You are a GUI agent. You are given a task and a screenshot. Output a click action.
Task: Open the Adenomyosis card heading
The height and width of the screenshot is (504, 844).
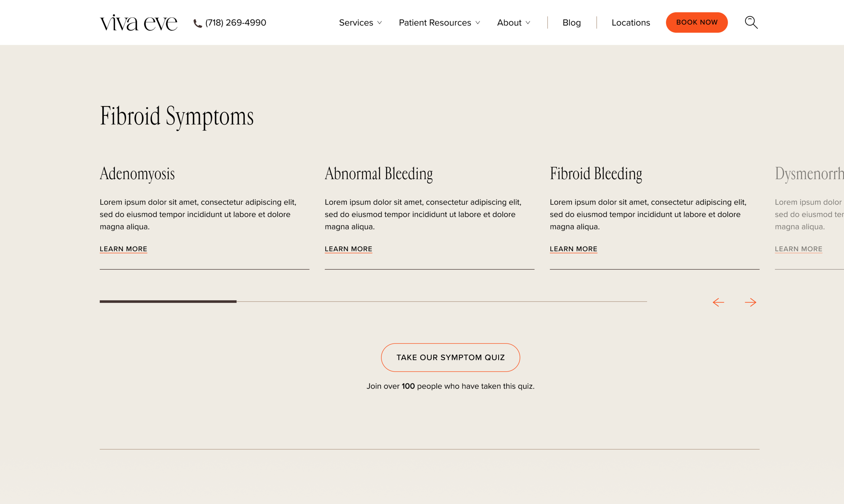click(x=137, y=173)
